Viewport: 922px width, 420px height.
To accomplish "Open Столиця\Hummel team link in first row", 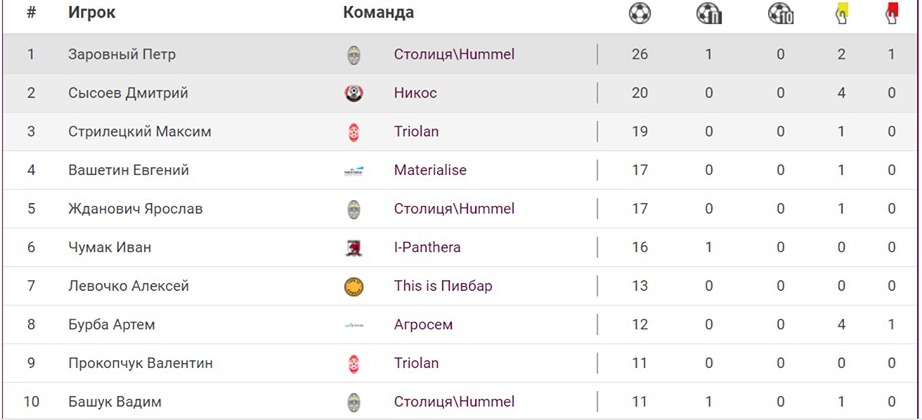I will point(454,54).
